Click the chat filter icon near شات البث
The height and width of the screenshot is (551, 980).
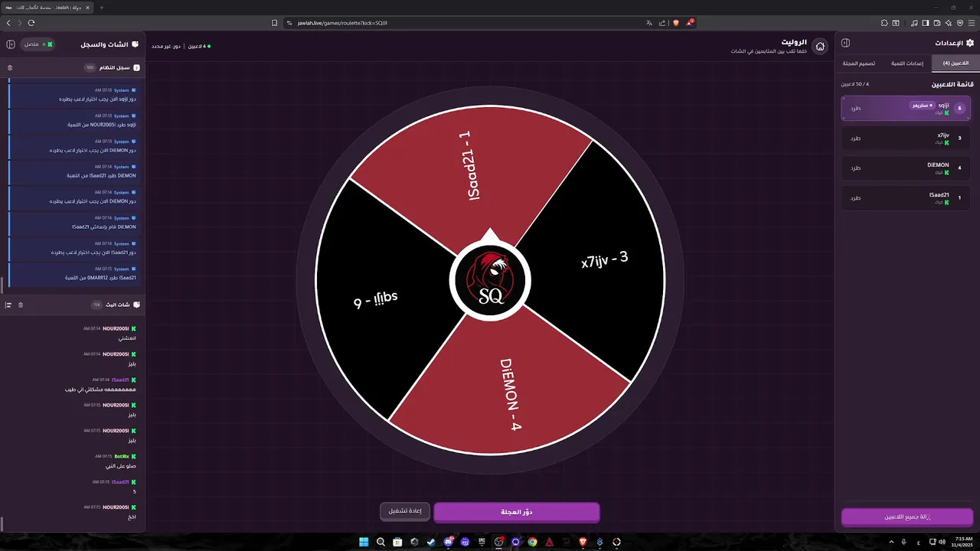tap(8, 305)
